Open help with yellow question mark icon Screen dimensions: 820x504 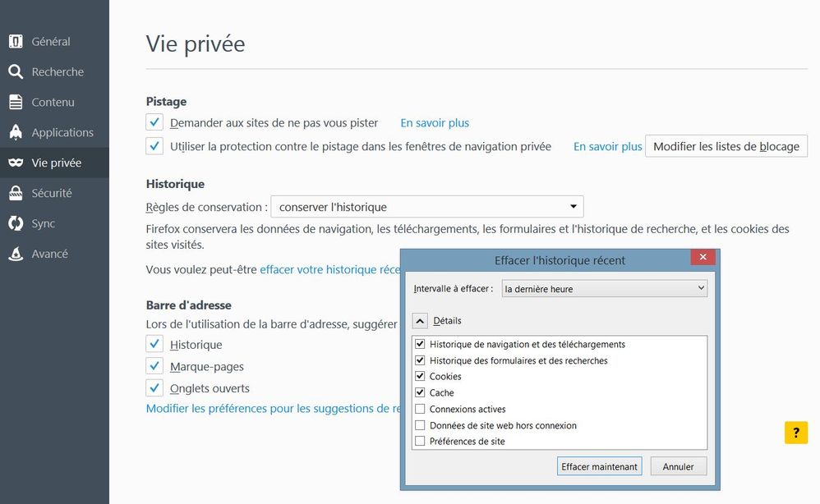[x=795, y=433]
